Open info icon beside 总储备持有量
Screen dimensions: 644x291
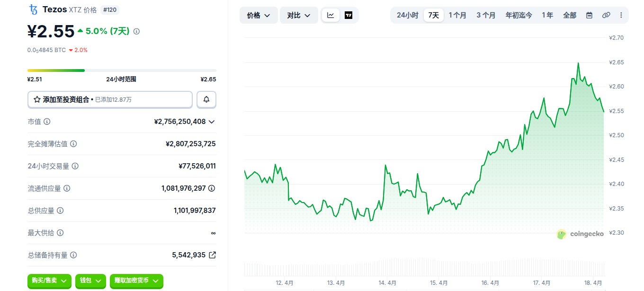pyautogui.click(x=73, y=255)
